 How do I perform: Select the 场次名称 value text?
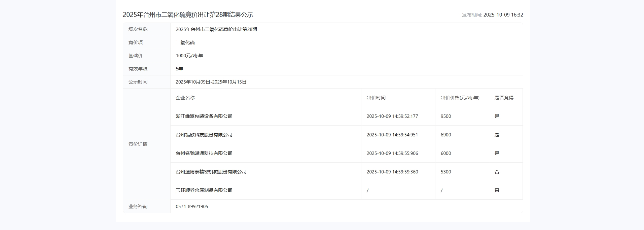click(x=216, y=29)
